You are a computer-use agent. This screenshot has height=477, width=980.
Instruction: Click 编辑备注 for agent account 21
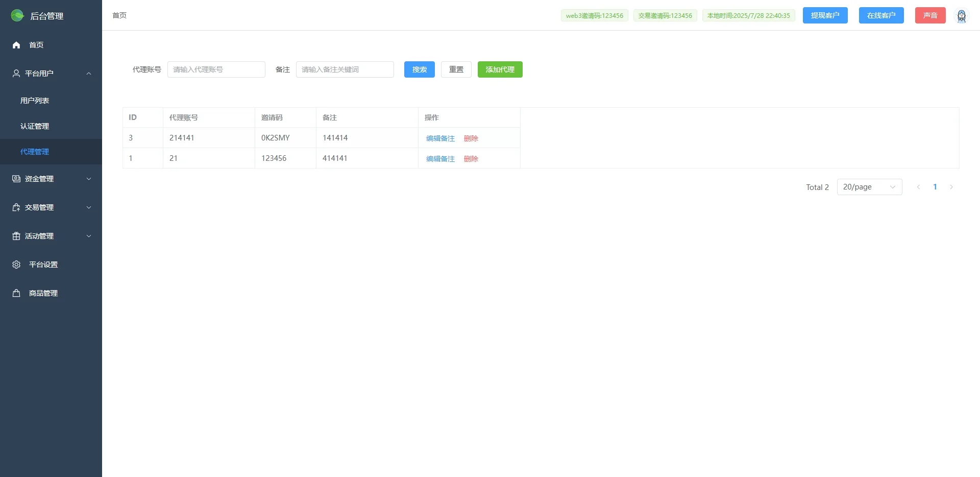[x=440, y=159]
